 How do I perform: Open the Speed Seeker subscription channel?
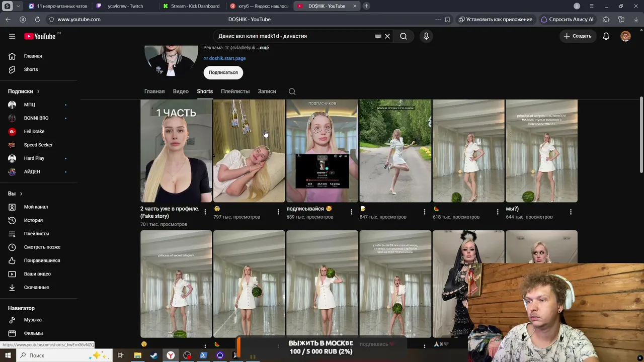pos(38,145)
